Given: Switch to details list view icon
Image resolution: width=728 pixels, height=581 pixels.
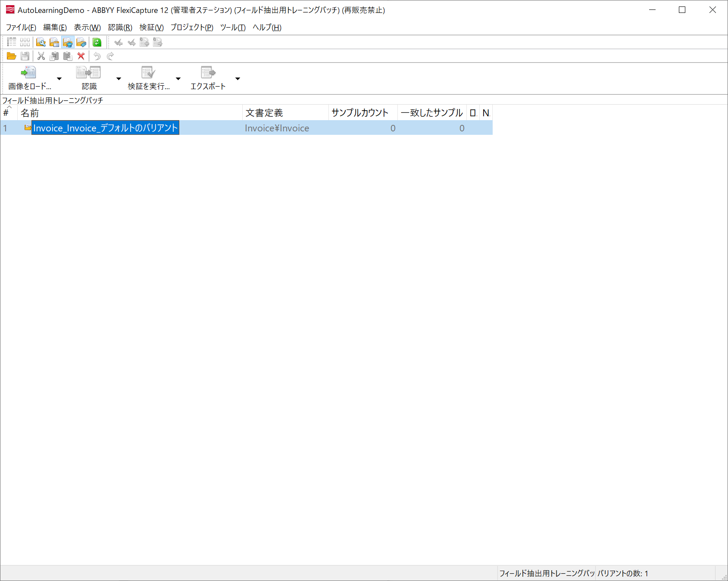Looking at the screenshot, I should tap(12, 42).
